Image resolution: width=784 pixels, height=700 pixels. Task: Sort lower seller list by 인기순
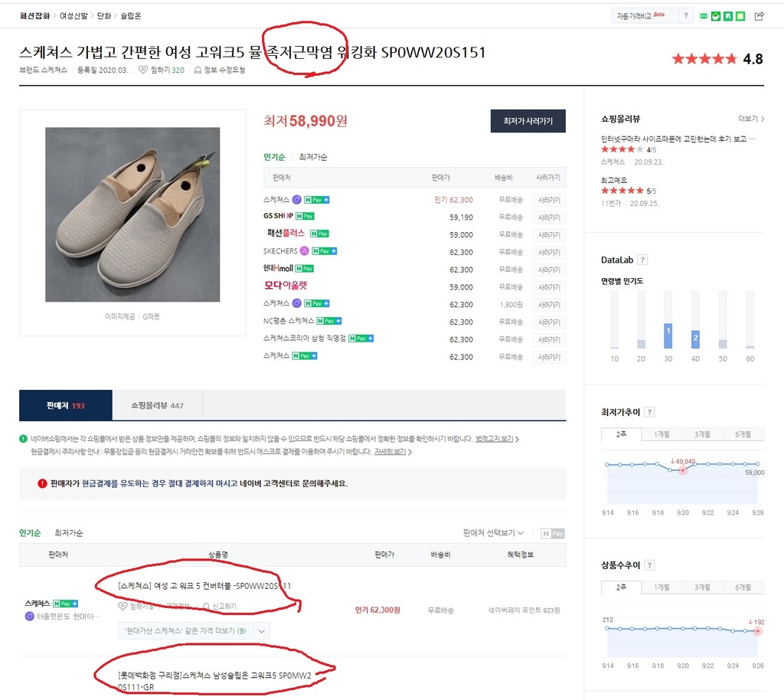pyautogui.click(x=30, y=533)
